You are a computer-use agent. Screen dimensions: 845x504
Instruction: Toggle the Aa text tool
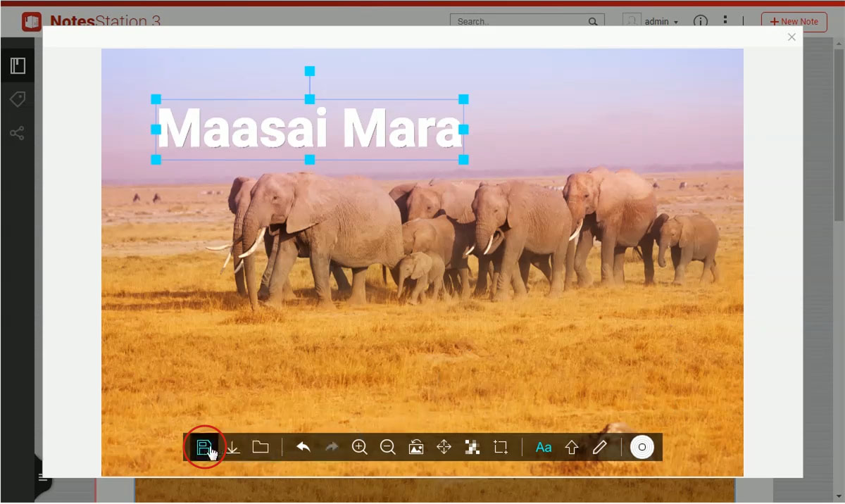click(544, 447)
